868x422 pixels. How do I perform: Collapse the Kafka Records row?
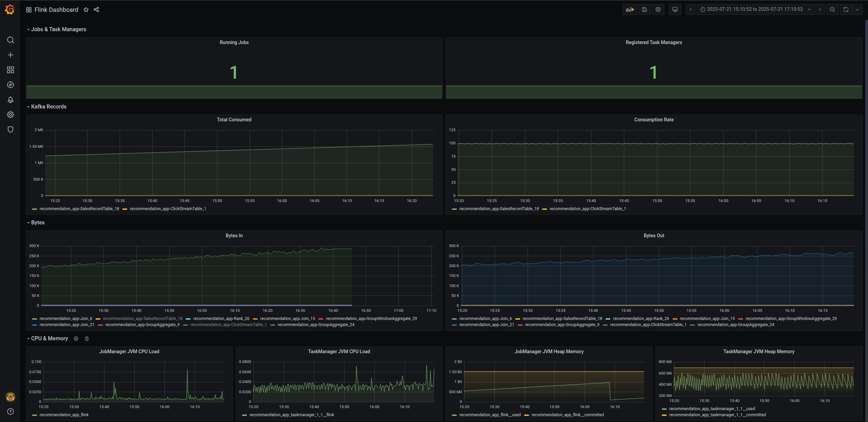tap(48, 106)
